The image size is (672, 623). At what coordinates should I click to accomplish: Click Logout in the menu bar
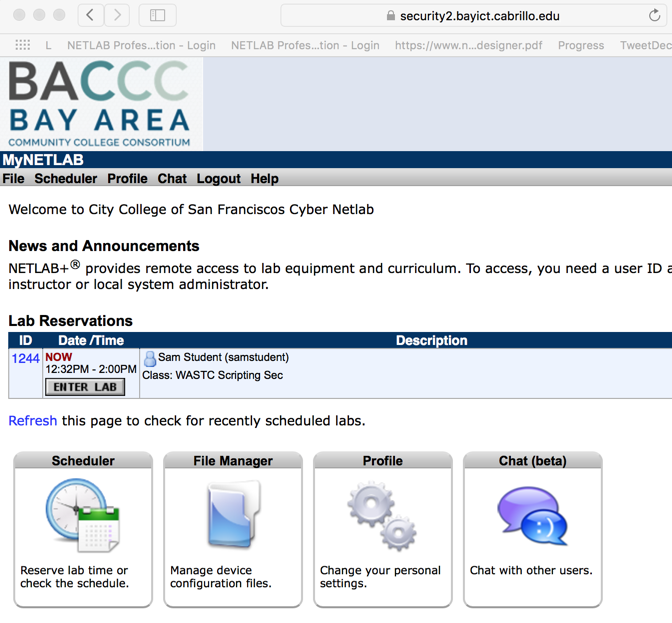219,178
